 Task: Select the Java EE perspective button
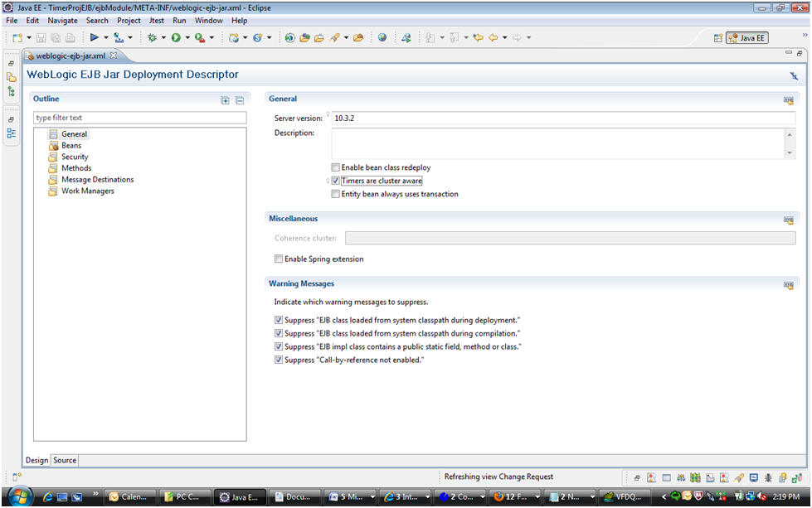747,38
